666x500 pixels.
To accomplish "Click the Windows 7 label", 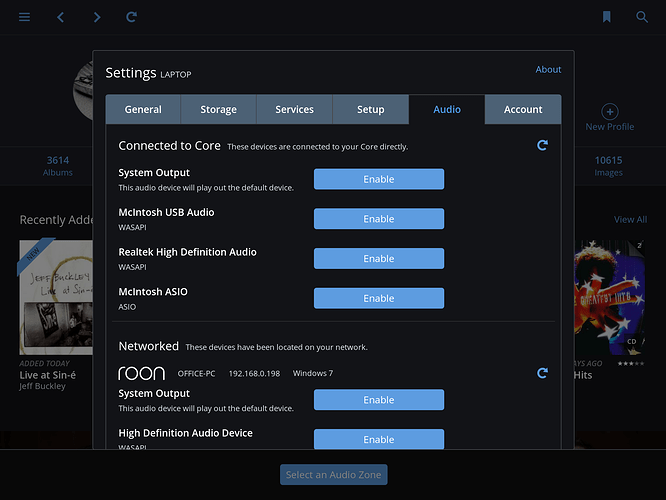I will (x=313, y=373).
